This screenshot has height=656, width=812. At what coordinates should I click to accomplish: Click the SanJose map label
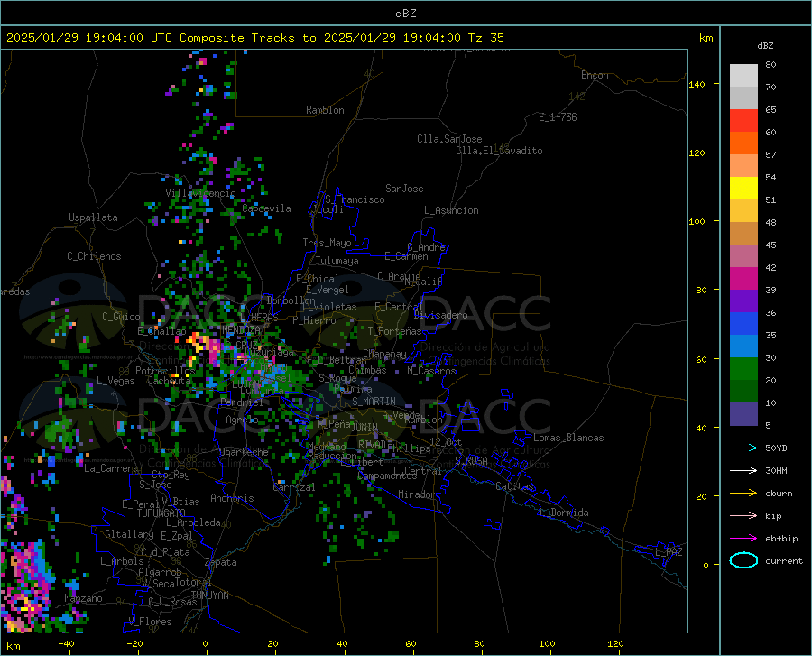pos(404,189)
